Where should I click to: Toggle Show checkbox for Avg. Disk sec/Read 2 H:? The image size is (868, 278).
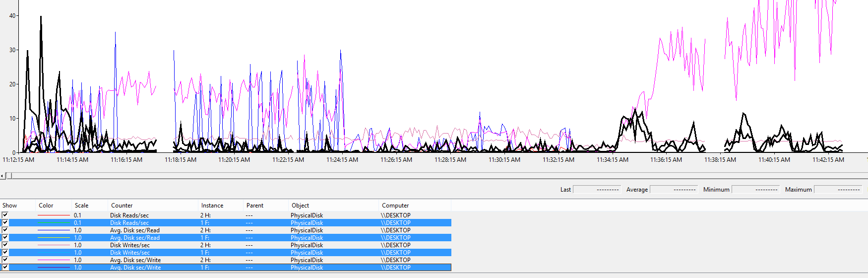(5, 230)
